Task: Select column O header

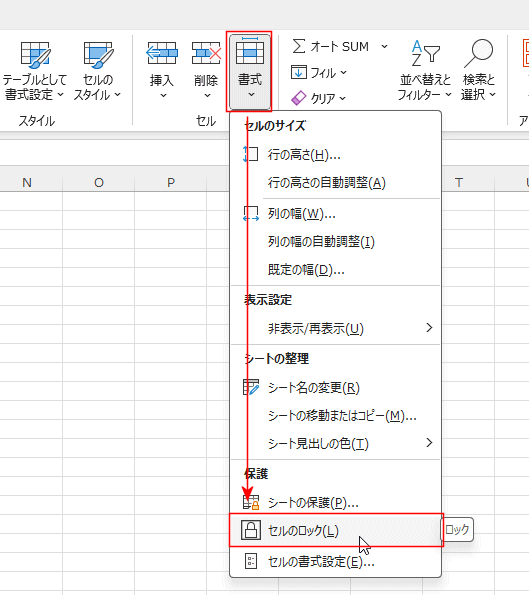Action: [x=99, y=183]
